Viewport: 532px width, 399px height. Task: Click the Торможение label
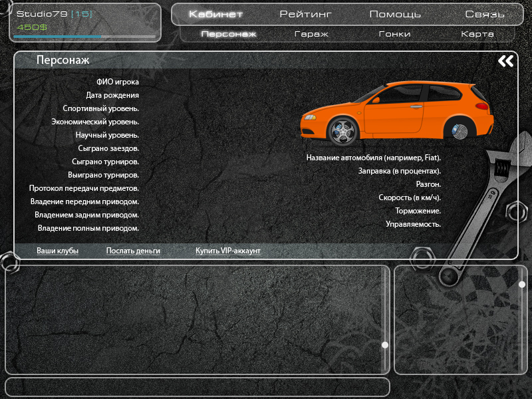[x=418, y=211]
